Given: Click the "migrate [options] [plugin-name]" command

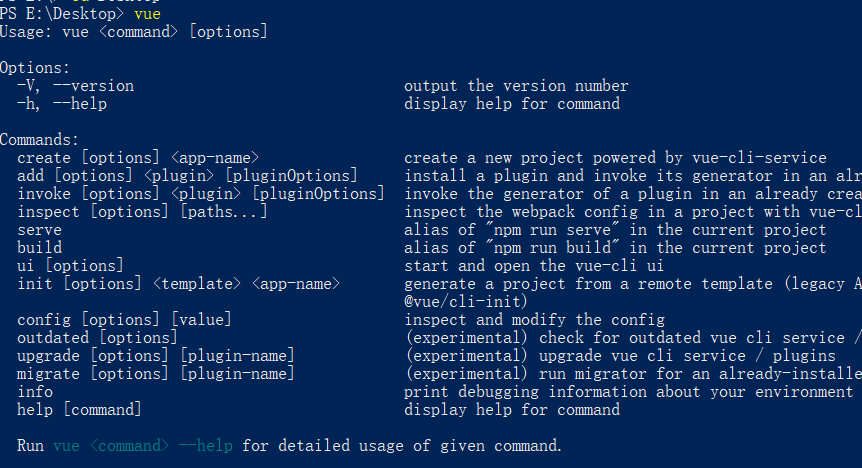Looking at the screenshot, I should pos(156,374).
